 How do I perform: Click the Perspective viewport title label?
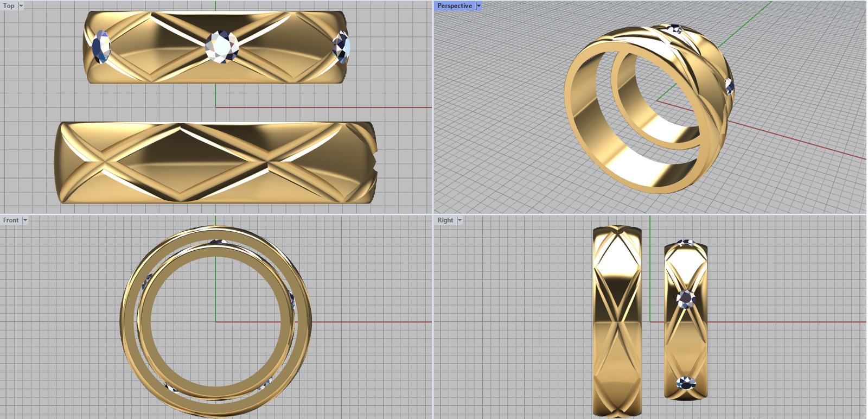[x=455, y=5]
